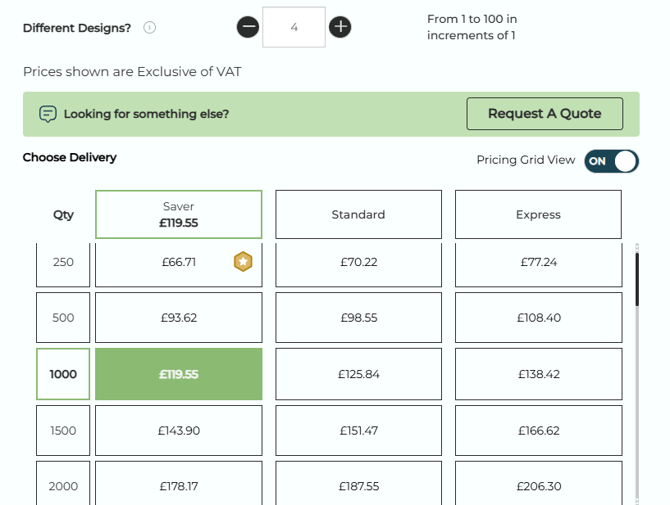Select the £143.90 Saver price cell
The image size is (670, 505).
[x=179, y=431]
